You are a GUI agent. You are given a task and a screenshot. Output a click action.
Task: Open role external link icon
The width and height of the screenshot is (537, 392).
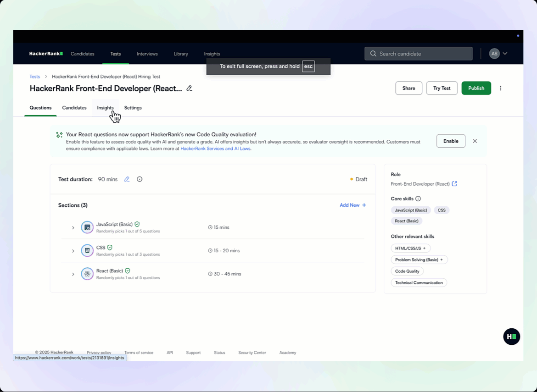click(454, 184)
